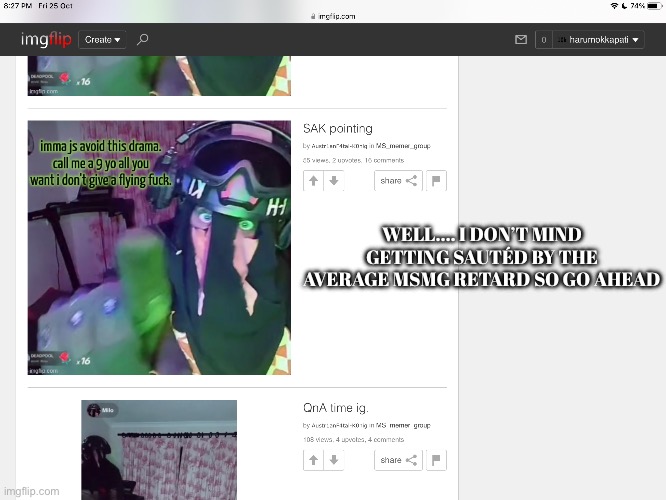Open the SAK pointing meme thumbnail
The width and height of the screenshot is (666, 500).
point(159,247)
